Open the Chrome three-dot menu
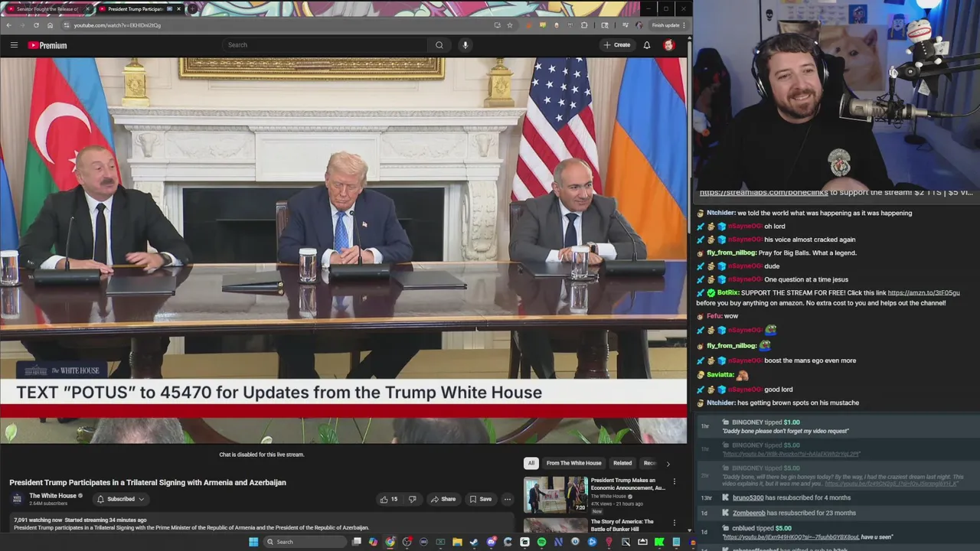980x551 pixels. click(684, 25)
